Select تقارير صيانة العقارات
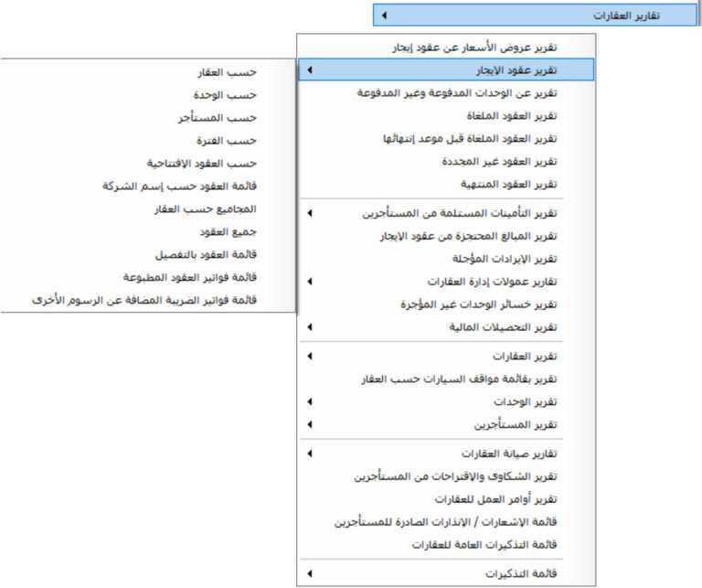This screenshot has height=588, width=702. (446, 454)
